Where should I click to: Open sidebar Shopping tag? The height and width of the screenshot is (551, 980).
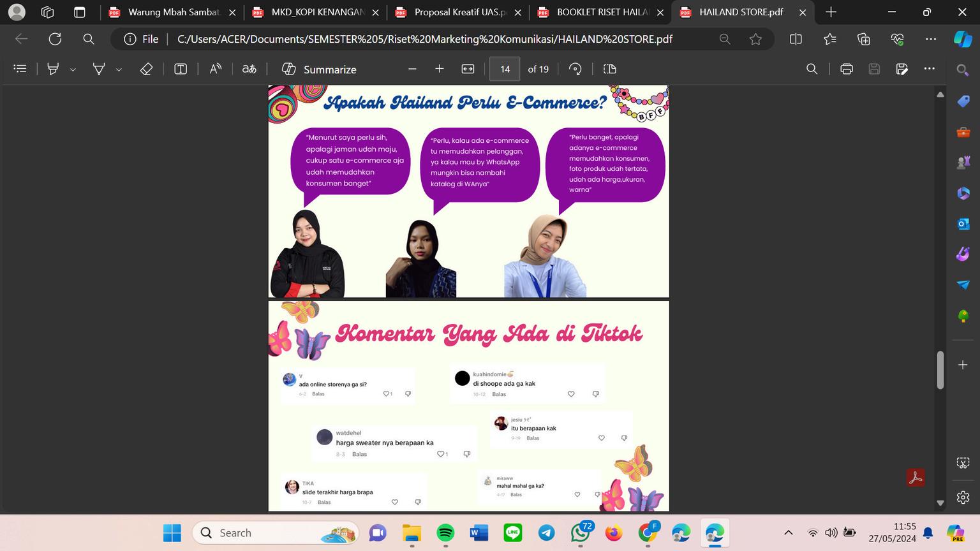tap(963, 101)
